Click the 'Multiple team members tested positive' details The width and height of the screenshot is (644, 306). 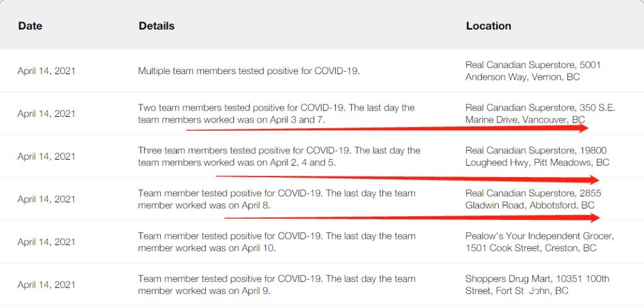pos(248,71)
